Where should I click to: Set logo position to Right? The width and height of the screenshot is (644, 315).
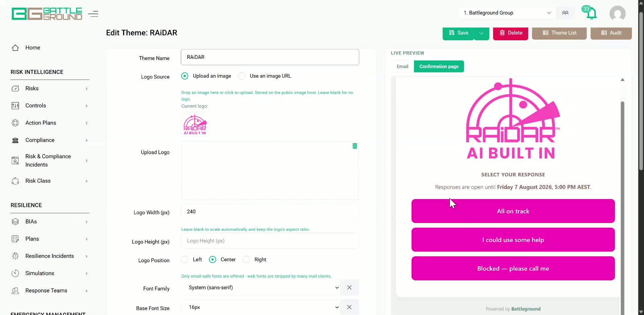(x=246, y=260)
